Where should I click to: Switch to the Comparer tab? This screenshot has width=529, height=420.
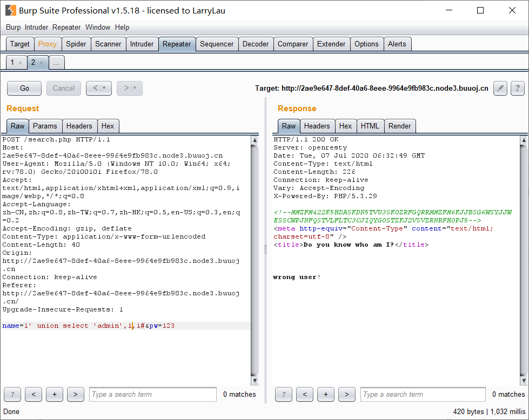point(293,44)
